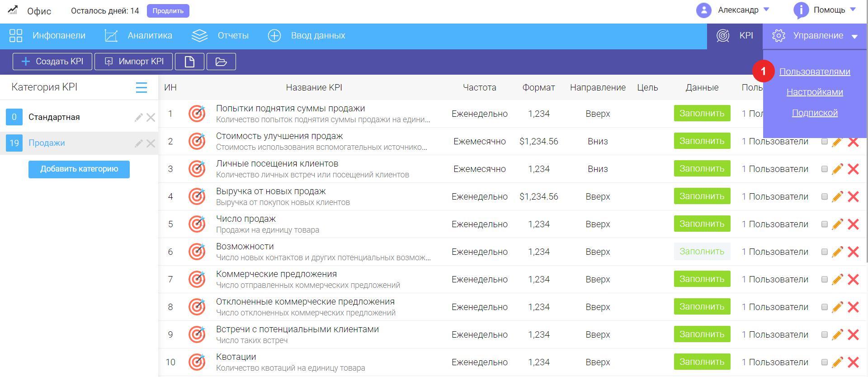Delete Стоимость улучшения продаж KPI
Viewport: 868px width, 377px height.
coord(853,142)
